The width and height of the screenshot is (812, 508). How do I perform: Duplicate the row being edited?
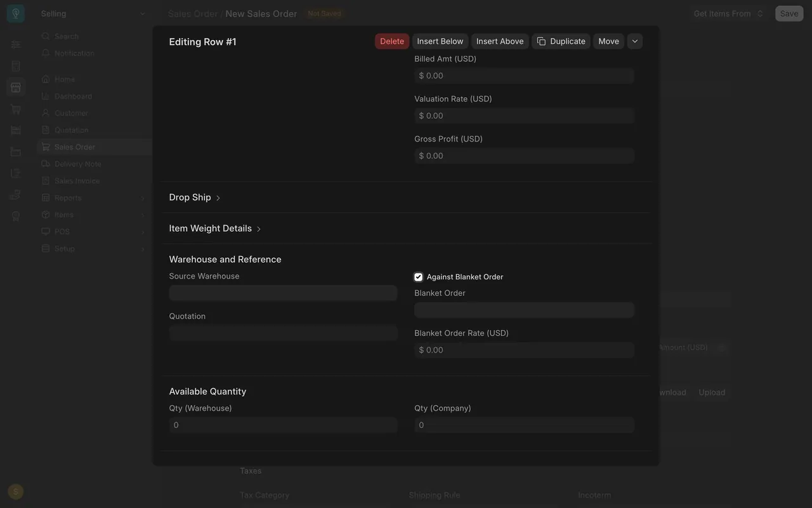561,41
